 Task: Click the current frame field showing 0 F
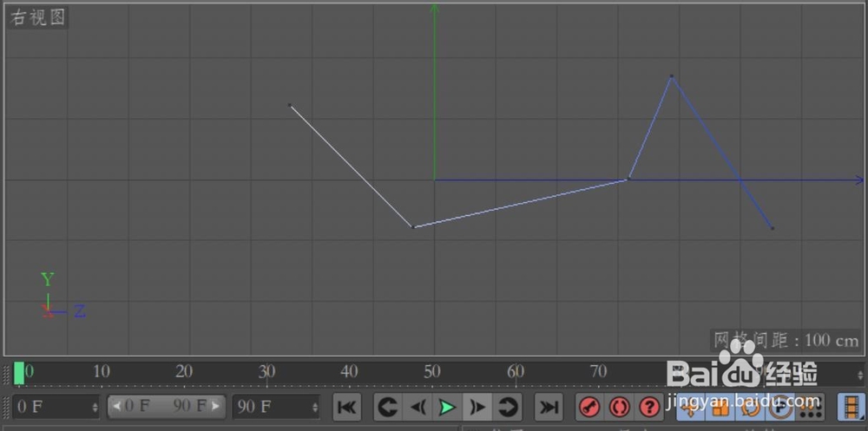[56, 408]
